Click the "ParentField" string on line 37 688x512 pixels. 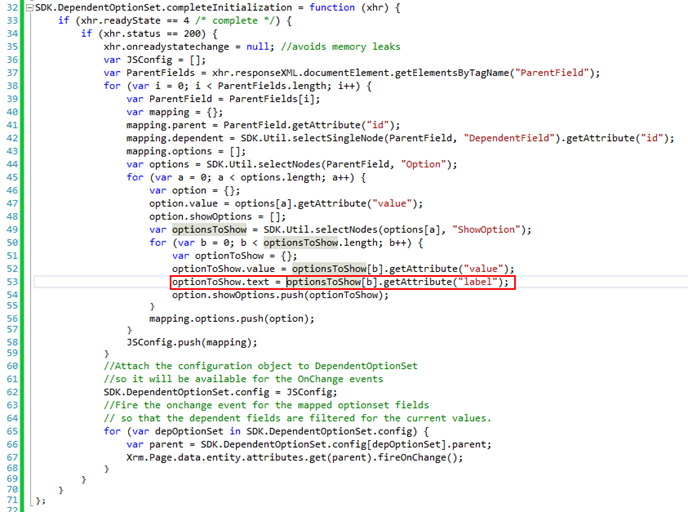click(x=552, y=73)
